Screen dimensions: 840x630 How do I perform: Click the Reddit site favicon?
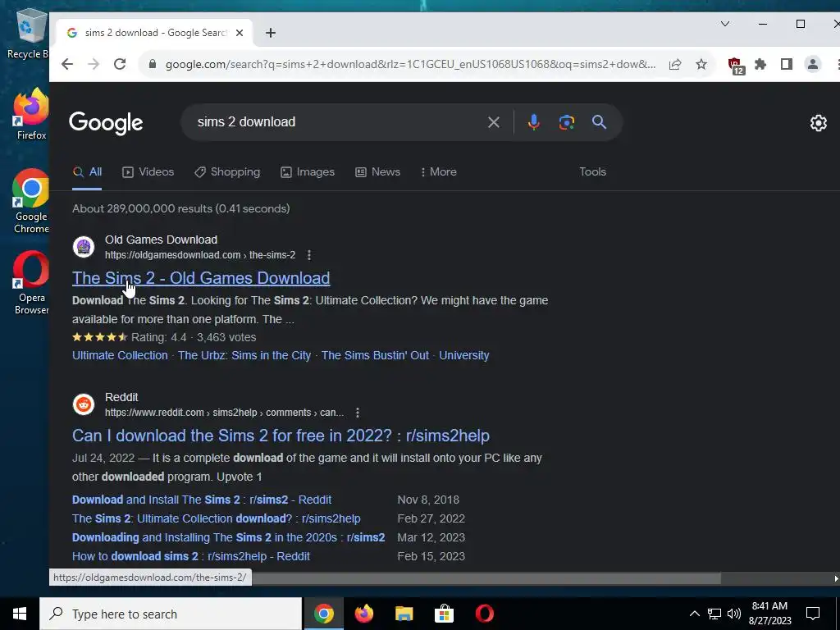(84, 404)
